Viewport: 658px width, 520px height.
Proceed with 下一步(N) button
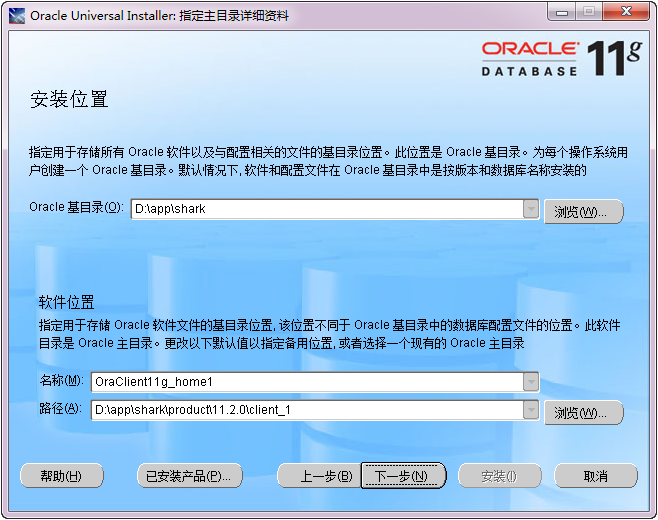[403, 476]
